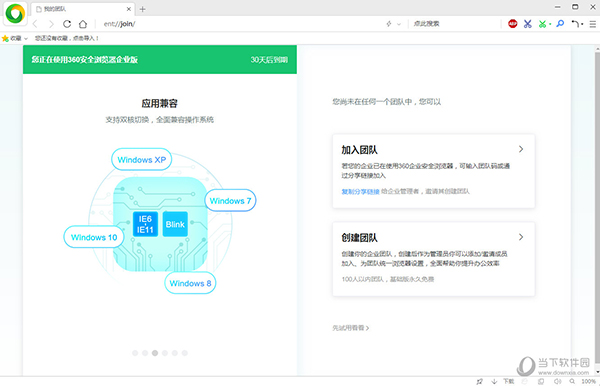The width and height of the screenshot is (600, 386).
Task: Click the 应用兼容 heading
Action: (160, 103)
